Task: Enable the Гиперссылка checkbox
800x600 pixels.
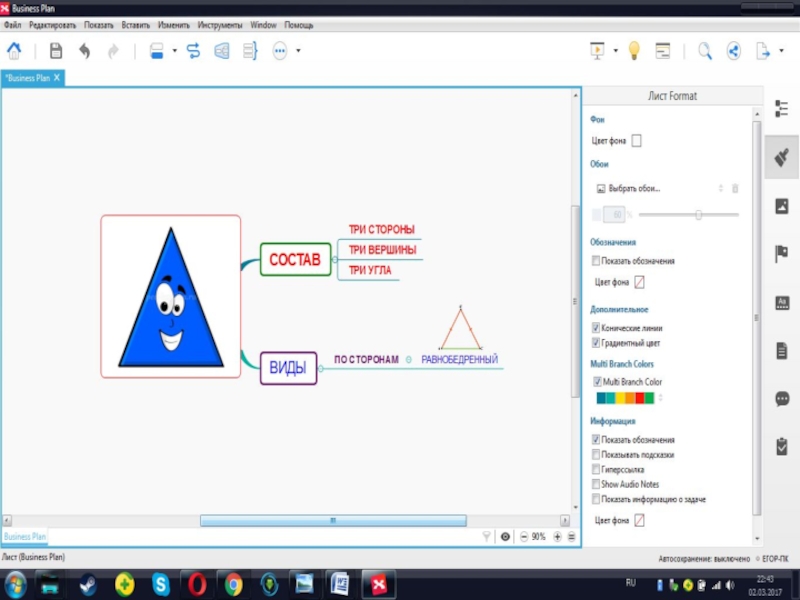Action: coord(596,469)
